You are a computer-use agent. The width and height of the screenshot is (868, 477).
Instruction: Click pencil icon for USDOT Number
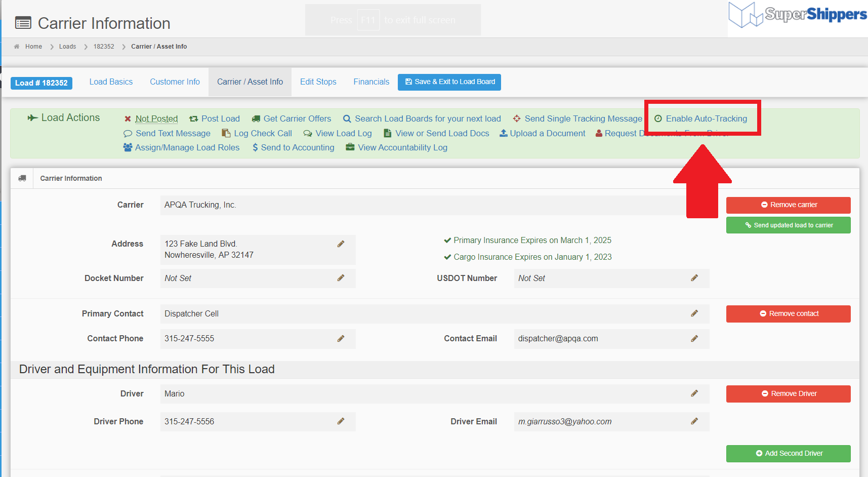pos(694,278)
